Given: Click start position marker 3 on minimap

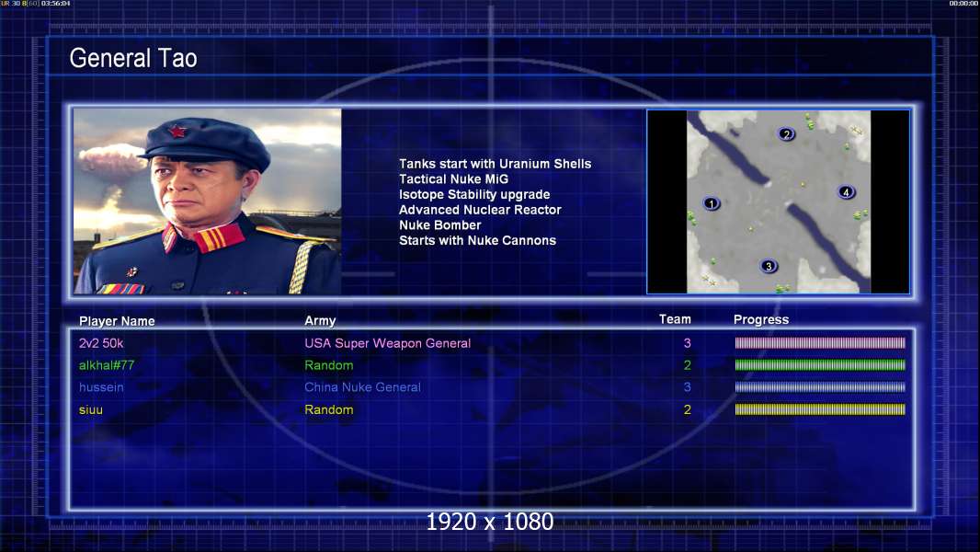Looking at the screenshot, I should (769, 266).
